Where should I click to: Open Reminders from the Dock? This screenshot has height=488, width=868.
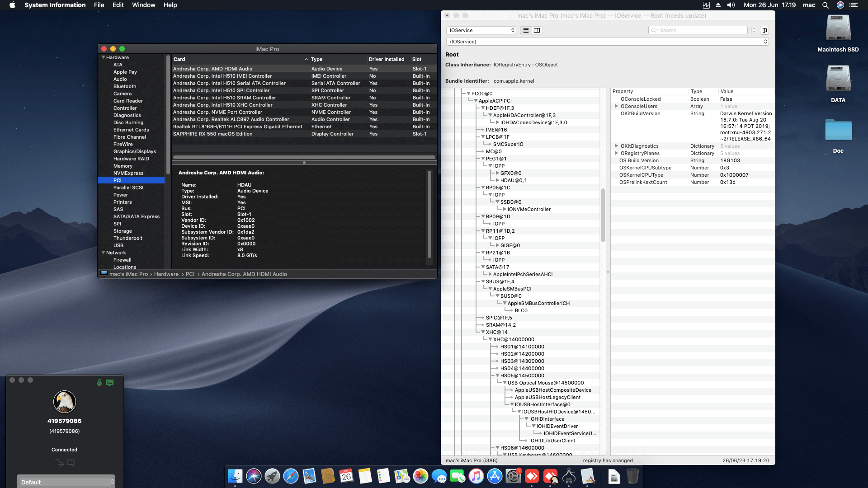tap(383, 476)
